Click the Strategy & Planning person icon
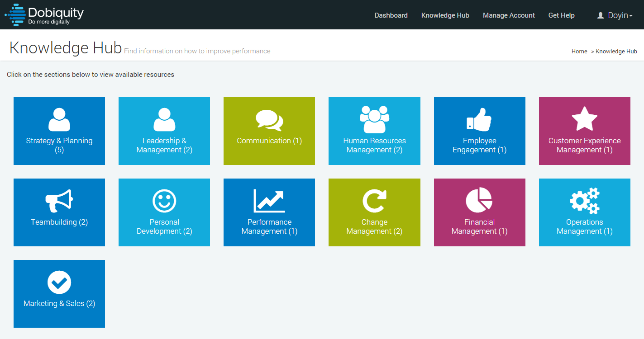 coord(59,119)
